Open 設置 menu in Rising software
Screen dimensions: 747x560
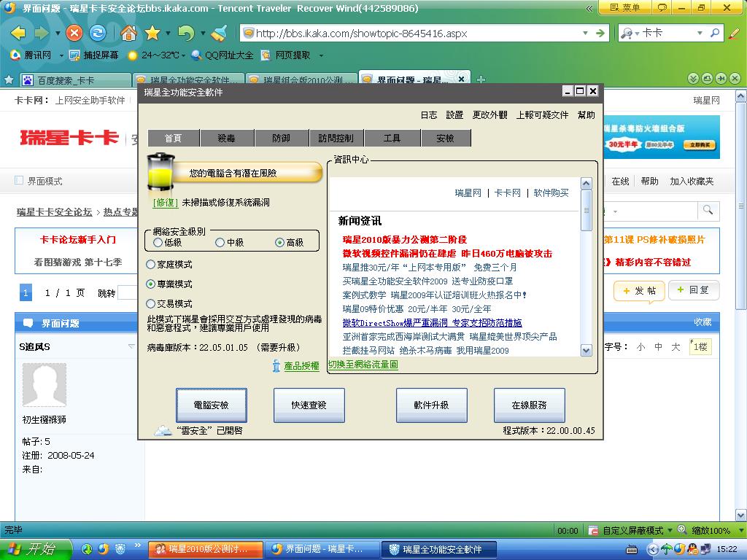click(x=454, y=114)
